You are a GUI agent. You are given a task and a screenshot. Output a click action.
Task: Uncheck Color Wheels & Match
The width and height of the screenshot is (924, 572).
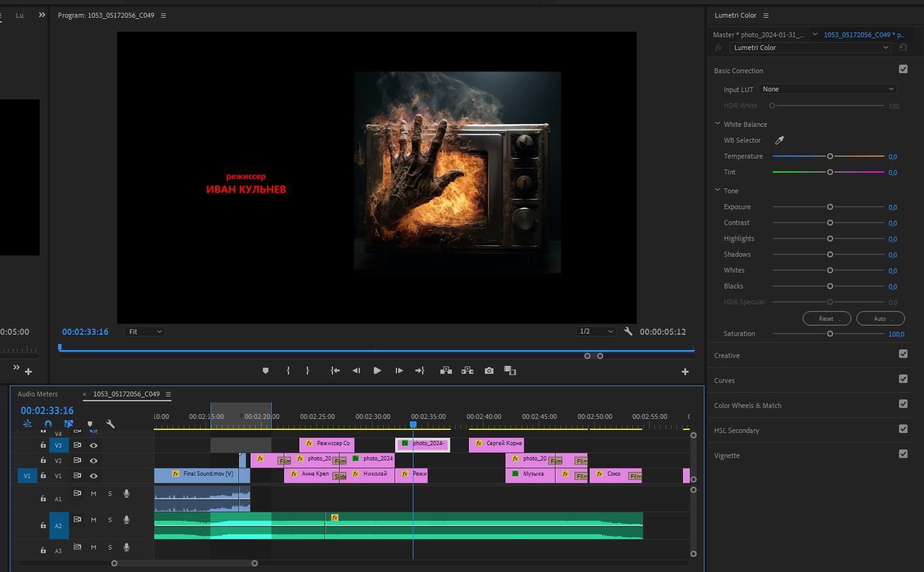tap(903, 404)
